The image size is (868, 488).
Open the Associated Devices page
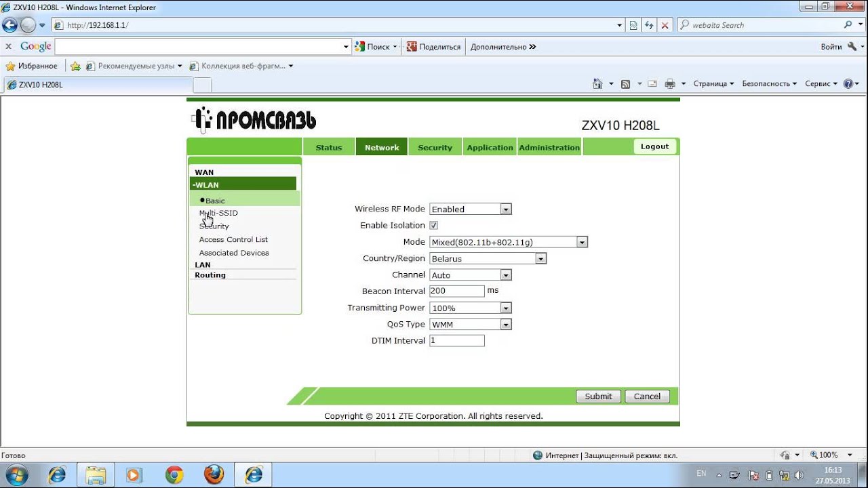(234, 253)
